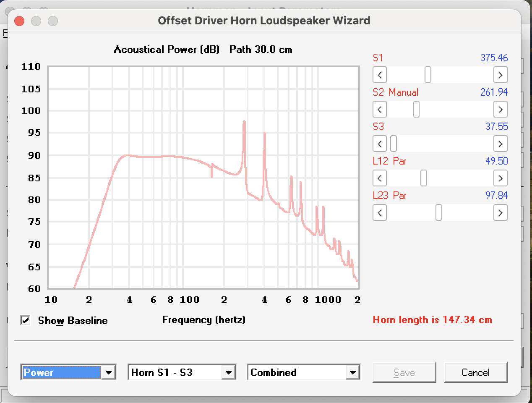Click the S2 slider thumb
The image size is (532, 403).
point(416,110)
